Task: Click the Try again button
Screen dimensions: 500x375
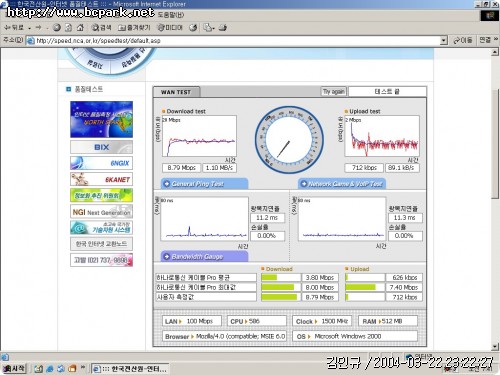Action: [x=334, y=91]
